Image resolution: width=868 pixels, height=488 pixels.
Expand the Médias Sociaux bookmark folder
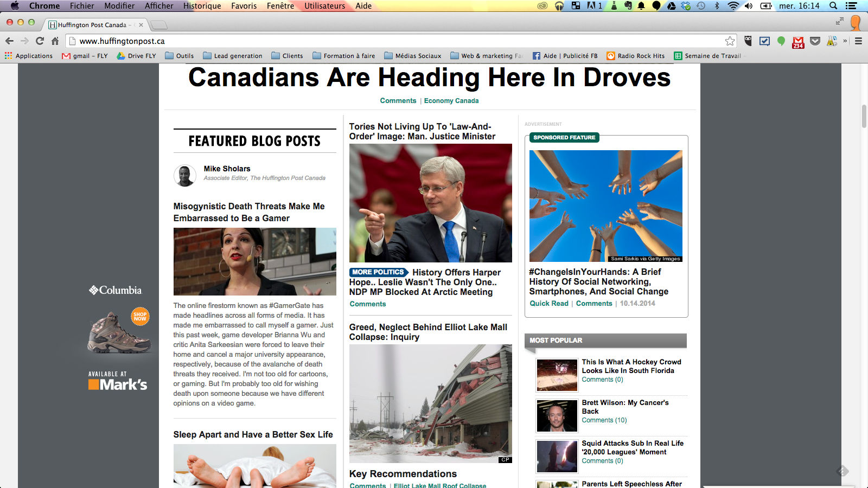(413, 56)
